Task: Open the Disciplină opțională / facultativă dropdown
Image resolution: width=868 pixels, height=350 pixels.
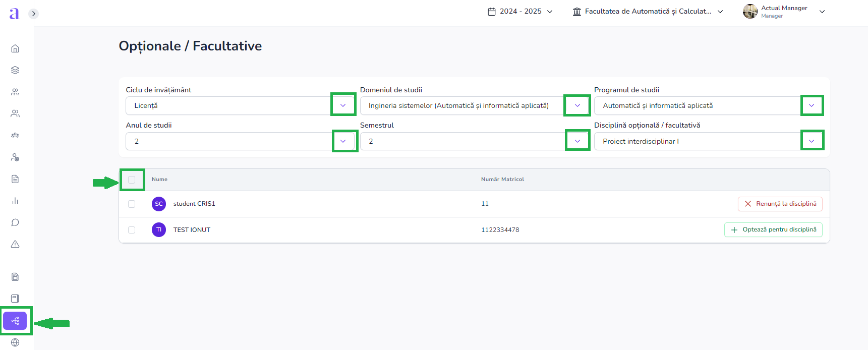Action: click(812, 141)
